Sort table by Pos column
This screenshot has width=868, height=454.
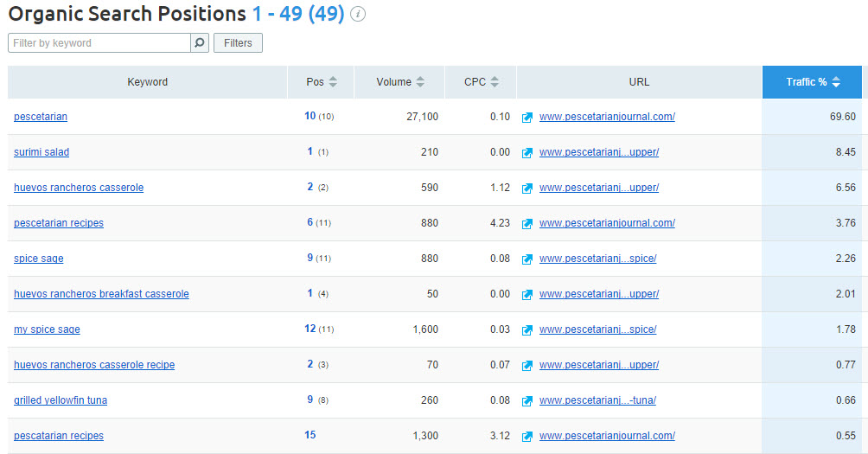pos(321,82)
